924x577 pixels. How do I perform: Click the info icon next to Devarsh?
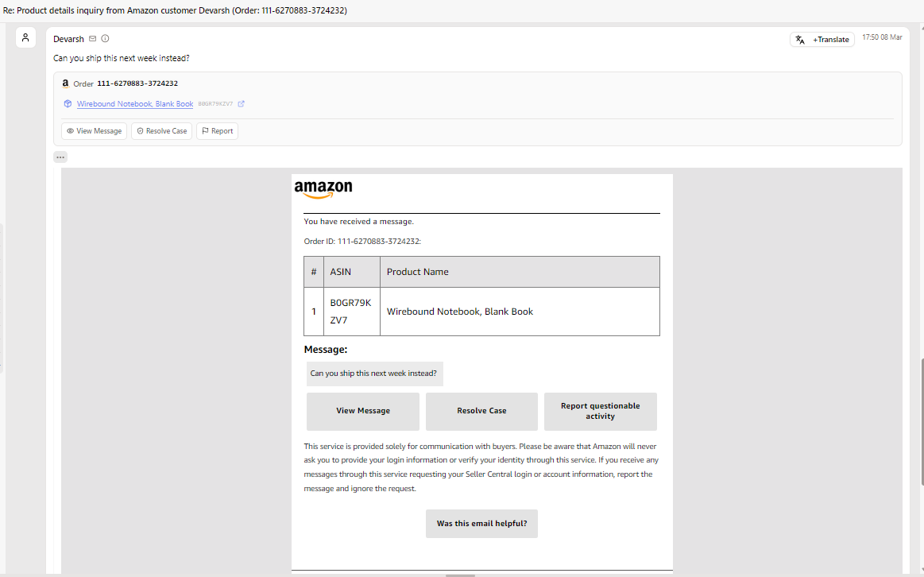click(105, 37)
